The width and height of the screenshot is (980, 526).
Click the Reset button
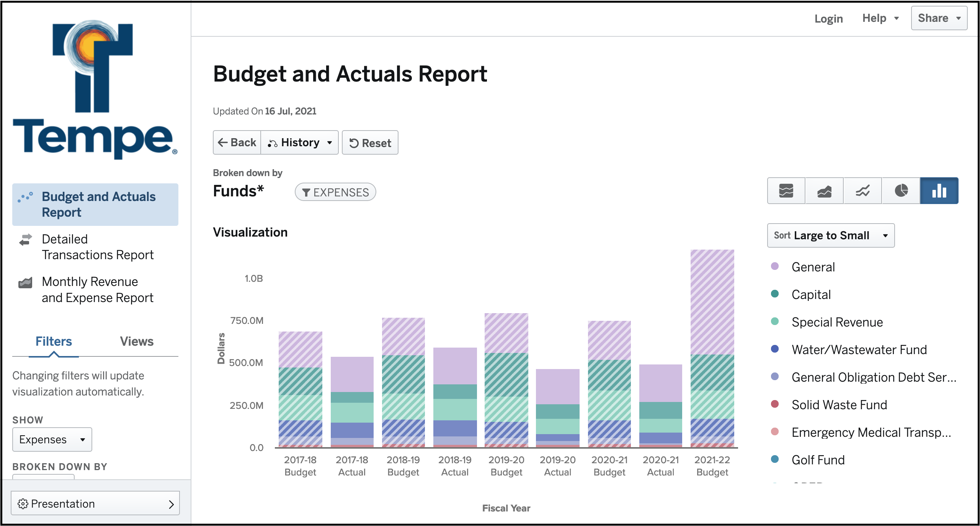370,143
